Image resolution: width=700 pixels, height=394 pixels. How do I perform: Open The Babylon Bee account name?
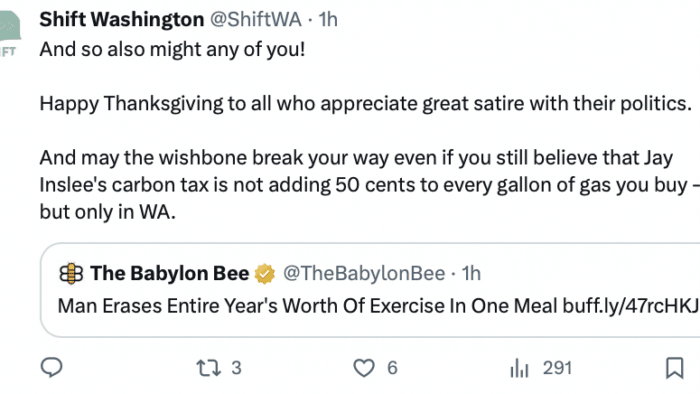tap(170, 274)
